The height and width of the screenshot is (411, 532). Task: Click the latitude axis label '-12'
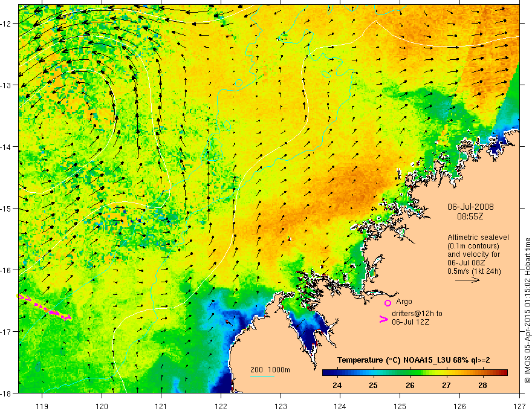pyautogui.click(x=6, y=24)
